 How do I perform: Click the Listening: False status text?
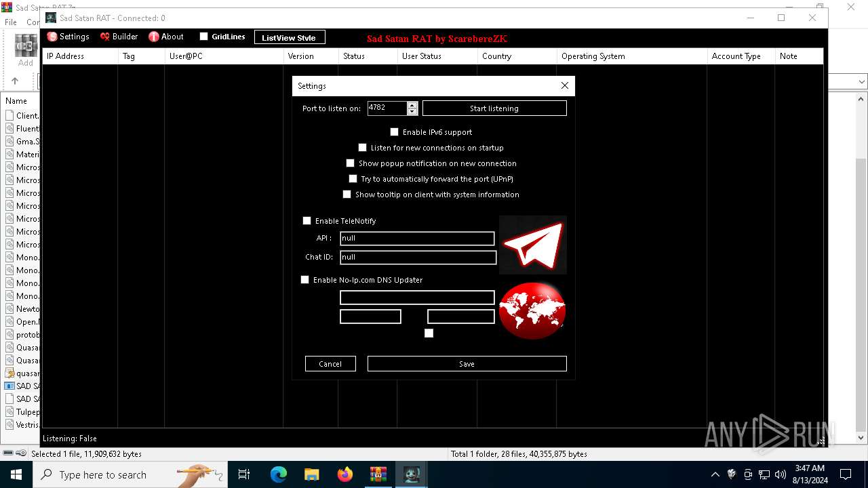[x=70, y=439]
